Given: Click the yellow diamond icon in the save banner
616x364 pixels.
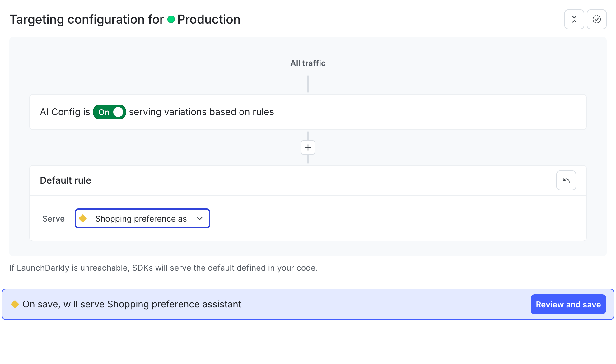Looking at the screenshot, I should point(15,304).
